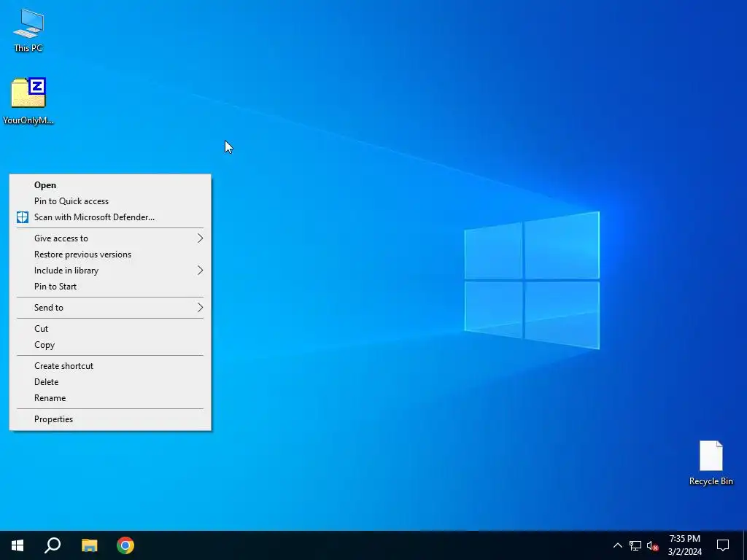
Task: Open the Windows Start menu
Action: point(18,545)
